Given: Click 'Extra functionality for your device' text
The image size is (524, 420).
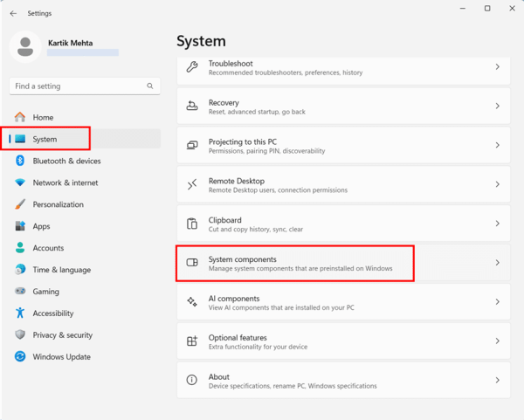Looking at the screenshot, I should [x=258, y=347].
